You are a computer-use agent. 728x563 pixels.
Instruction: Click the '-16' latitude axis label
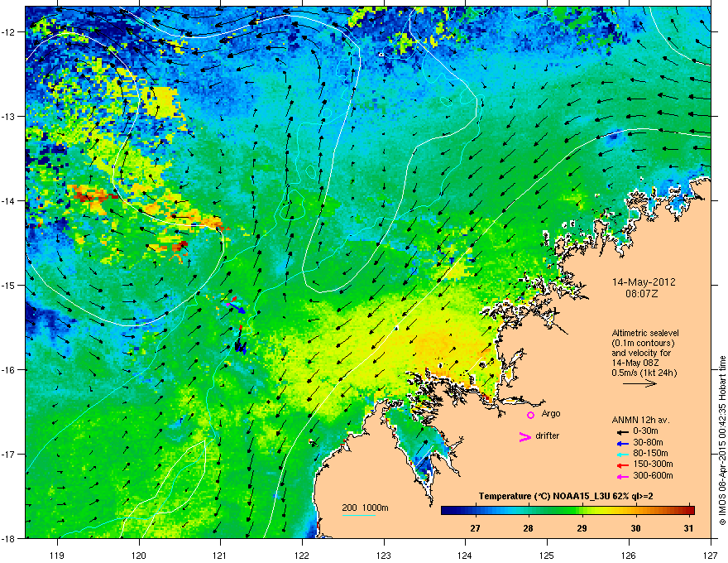[x=9, y=370]
